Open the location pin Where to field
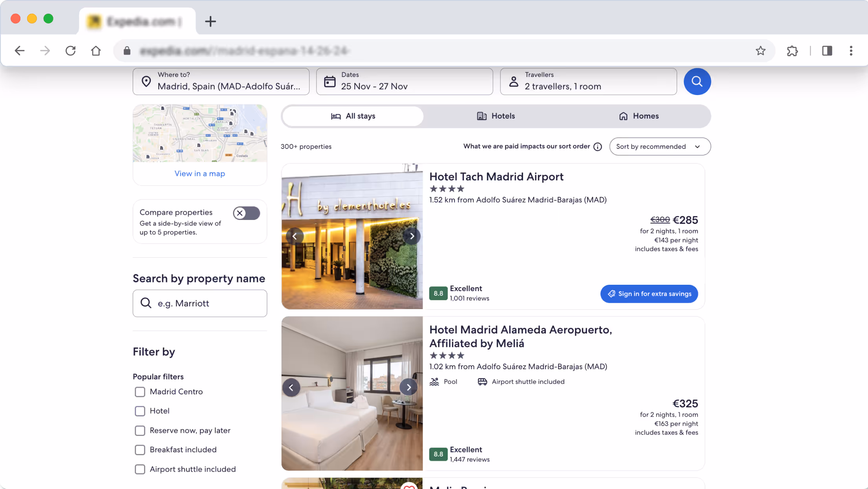The height and width of the screenshot is (489, 868). pos(147,81)
